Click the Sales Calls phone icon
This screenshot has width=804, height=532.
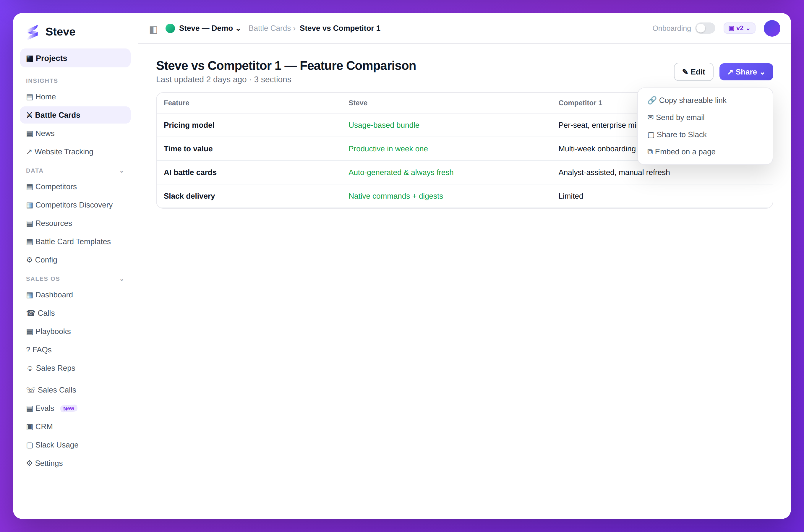[x=30, y=390]
